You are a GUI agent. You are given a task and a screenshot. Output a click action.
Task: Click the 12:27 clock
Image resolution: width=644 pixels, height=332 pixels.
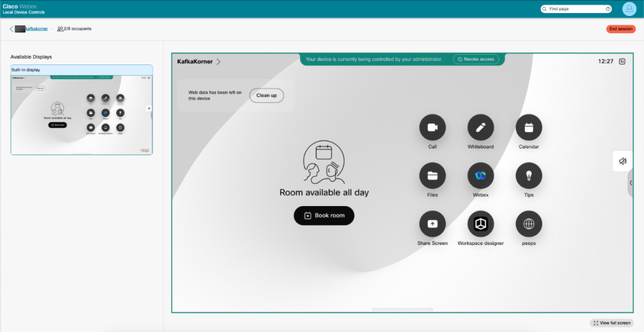click(605, 62)
